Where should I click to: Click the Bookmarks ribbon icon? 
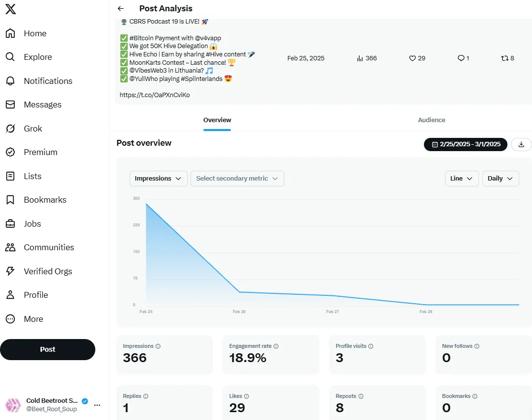point(10,200)
